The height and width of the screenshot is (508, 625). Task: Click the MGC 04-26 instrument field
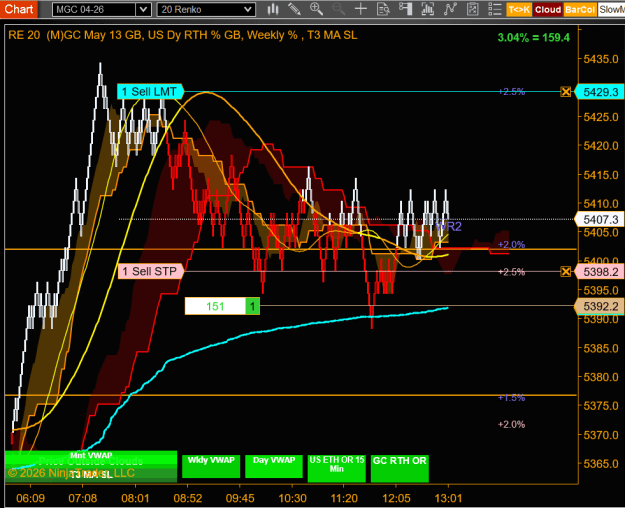click(94, 10)
